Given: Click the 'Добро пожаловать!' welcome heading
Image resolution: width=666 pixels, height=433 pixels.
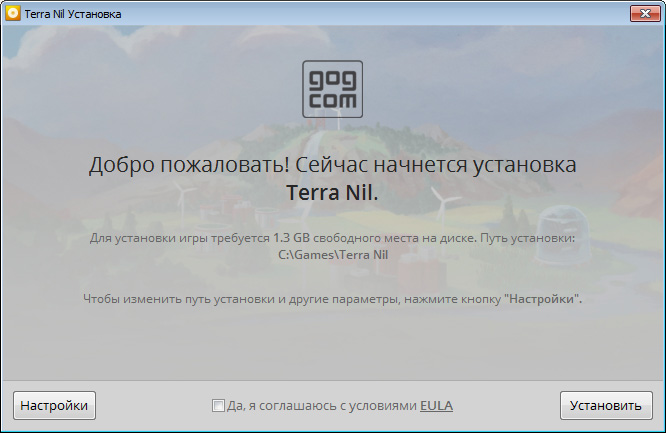Looking at the screenshot, I should pyautogui.click(x=332, y=165).
